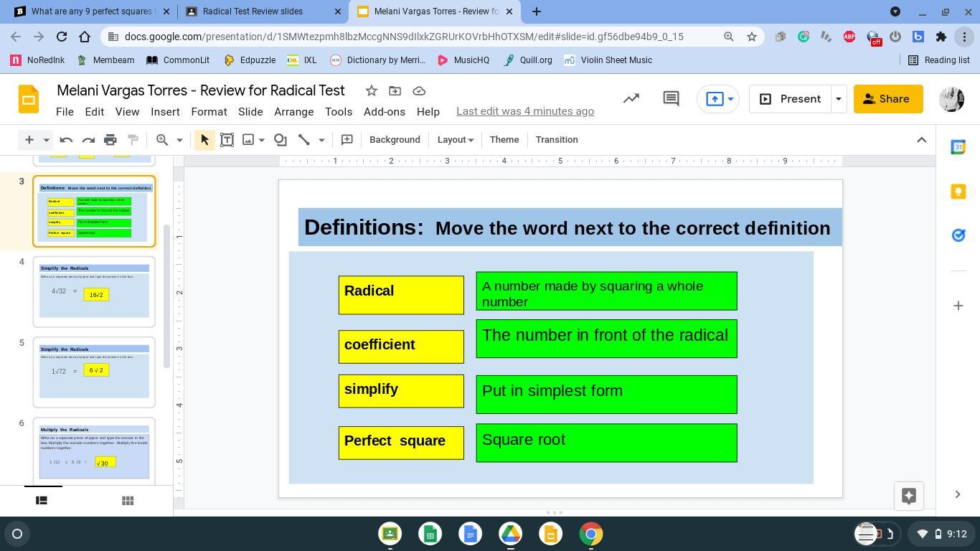Click the Background button
980x551 pixels.
click(x=395, y=140)
